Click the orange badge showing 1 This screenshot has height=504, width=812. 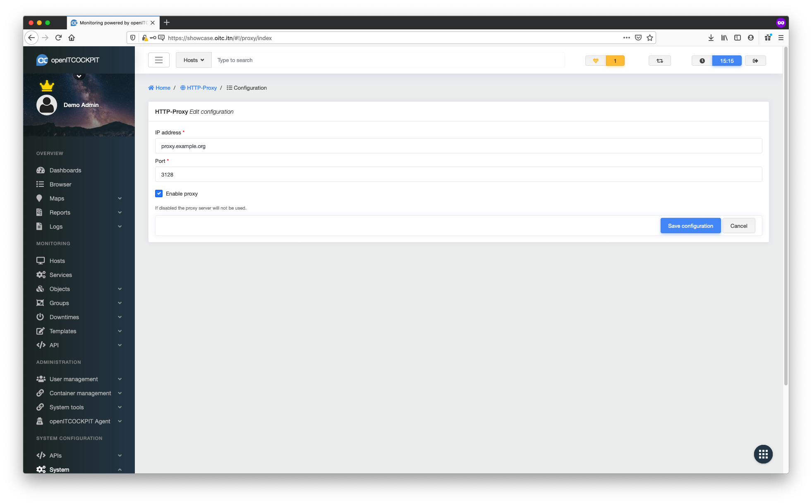pos(615,61)
